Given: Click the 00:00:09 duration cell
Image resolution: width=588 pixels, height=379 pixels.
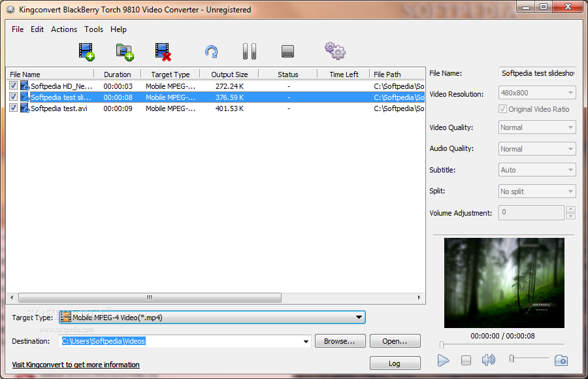Looking at the screenshot, I should click(x=118, y=108).
